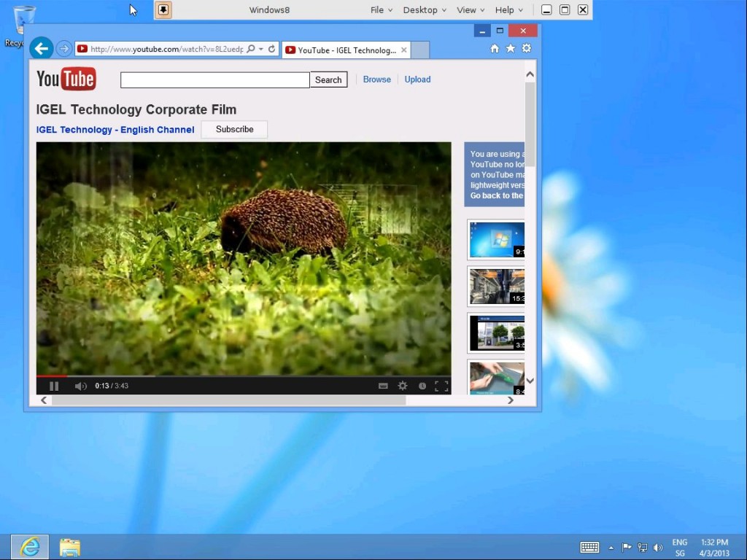Open the Upload link on YouTube
Screen dimensions: 747x560
tap(417, 79)
